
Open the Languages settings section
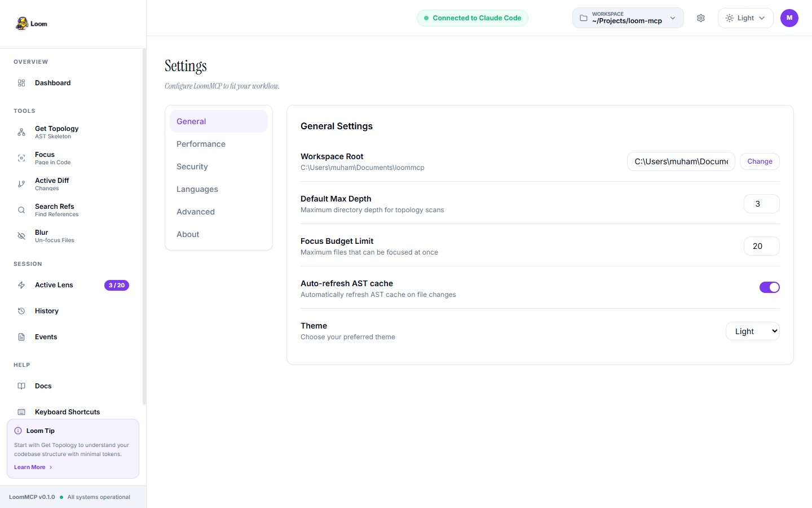tap(197, 189)
